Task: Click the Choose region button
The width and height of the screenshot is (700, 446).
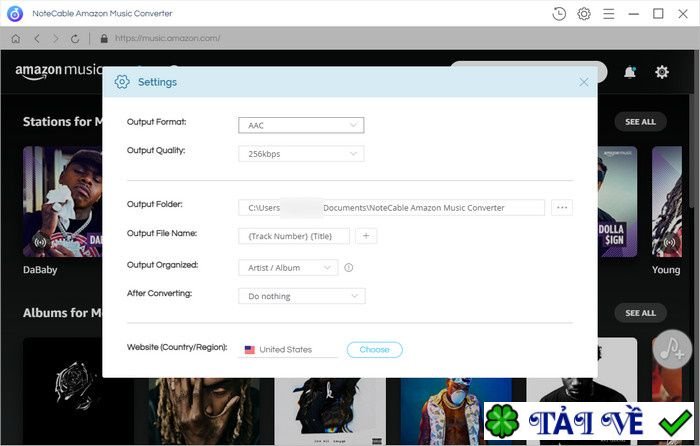Action: point(374,350)
